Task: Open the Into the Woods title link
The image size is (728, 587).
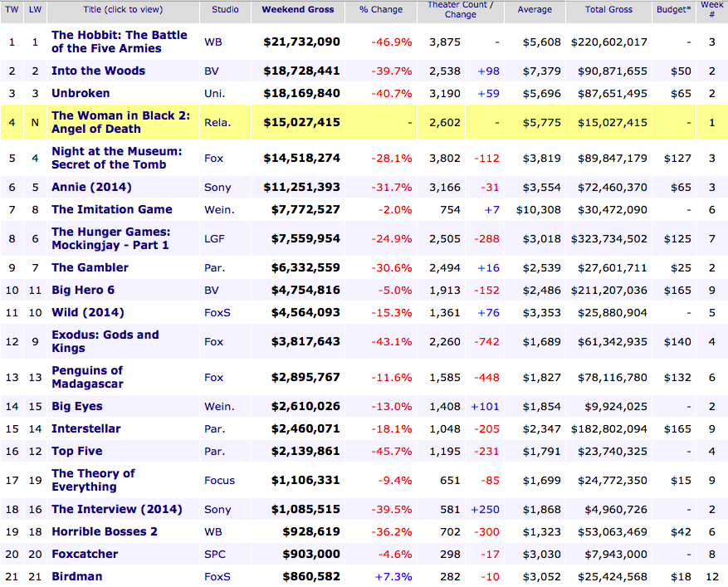Action: [x=98, y=71]
